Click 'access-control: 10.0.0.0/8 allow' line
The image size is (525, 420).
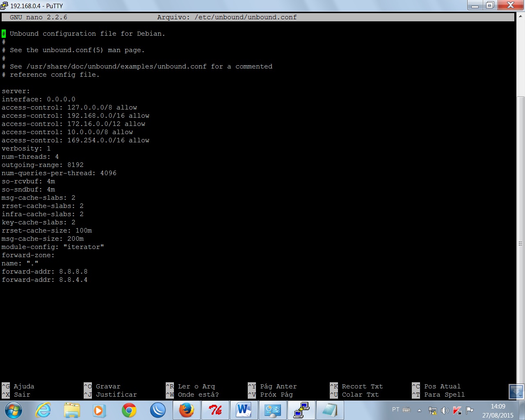click(x=67, y=132)
